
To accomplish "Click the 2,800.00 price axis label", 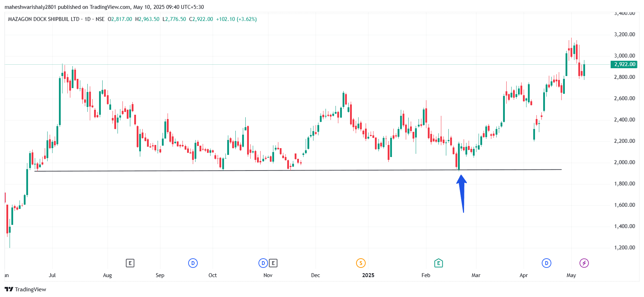I will click(x=624, y=77).
